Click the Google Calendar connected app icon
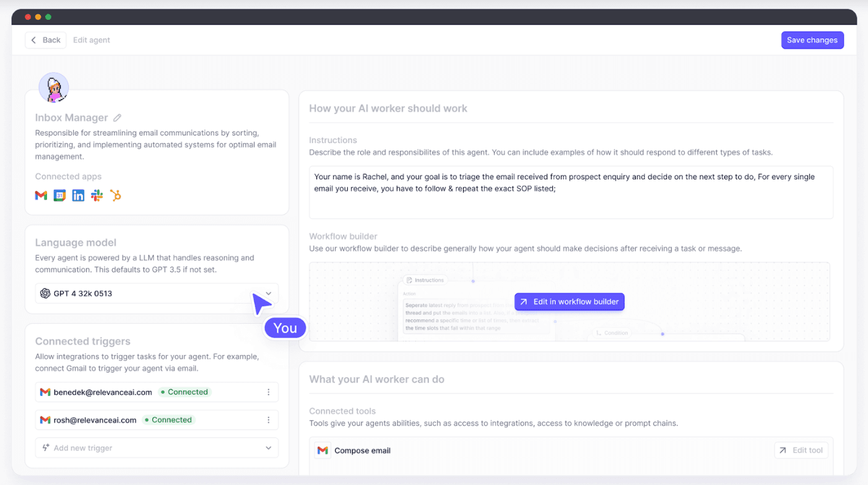 click(x=59, y=195)
